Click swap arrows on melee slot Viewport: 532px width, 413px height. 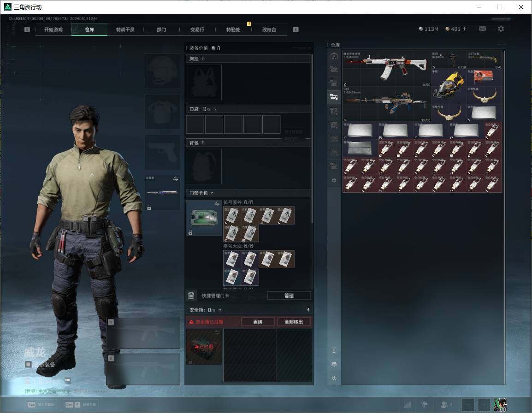(x=176, y=179)
